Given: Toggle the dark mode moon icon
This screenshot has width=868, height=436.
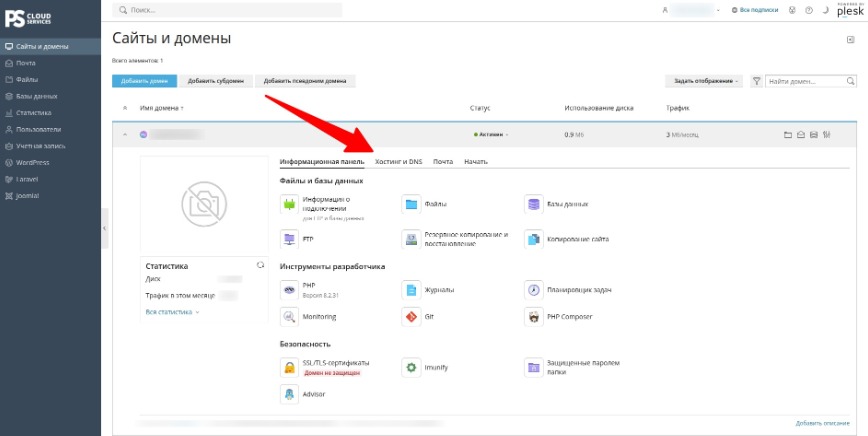Looking at the screenshot, I should coord(824,10).
